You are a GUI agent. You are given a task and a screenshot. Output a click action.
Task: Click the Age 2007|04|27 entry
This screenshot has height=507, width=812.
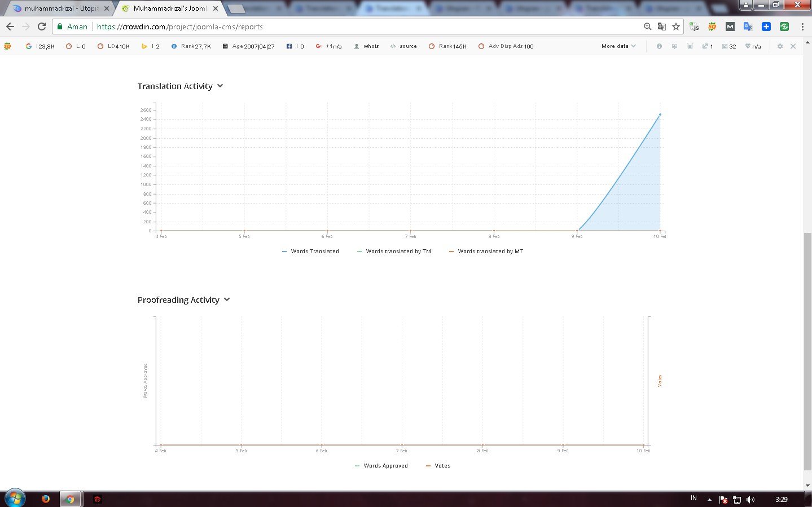248,46
